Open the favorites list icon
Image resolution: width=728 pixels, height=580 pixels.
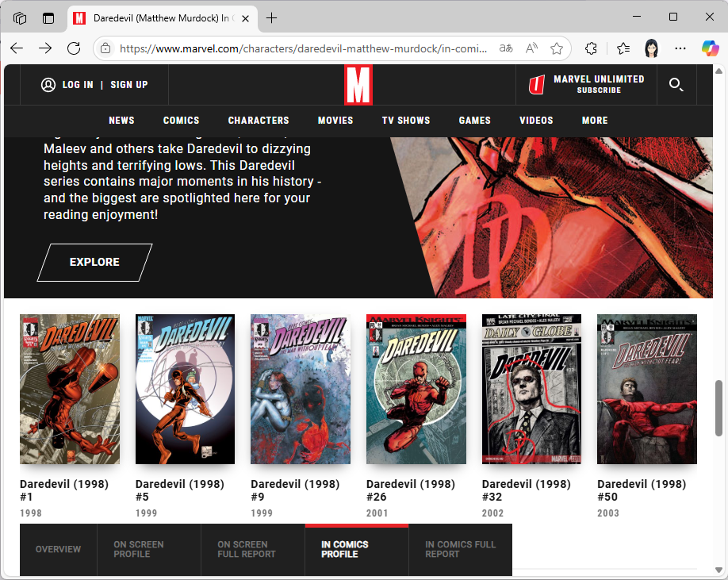point(623,48)
